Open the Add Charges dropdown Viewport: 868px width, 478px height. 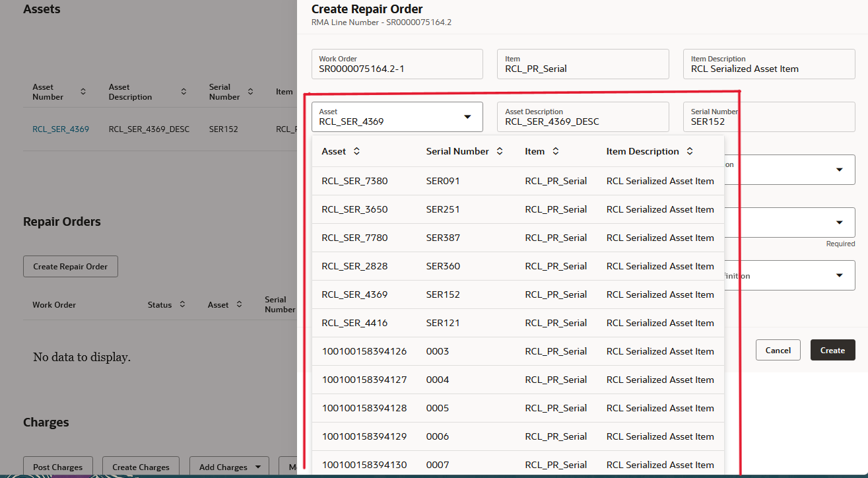click(229, 467)
